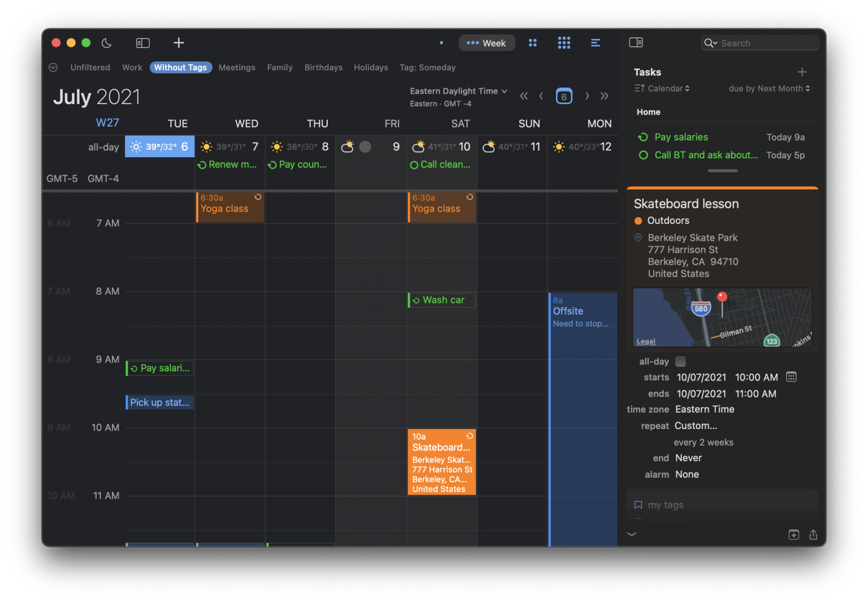Toggle the left sidebar icon

pyautogui.click(x=143, y=43)
